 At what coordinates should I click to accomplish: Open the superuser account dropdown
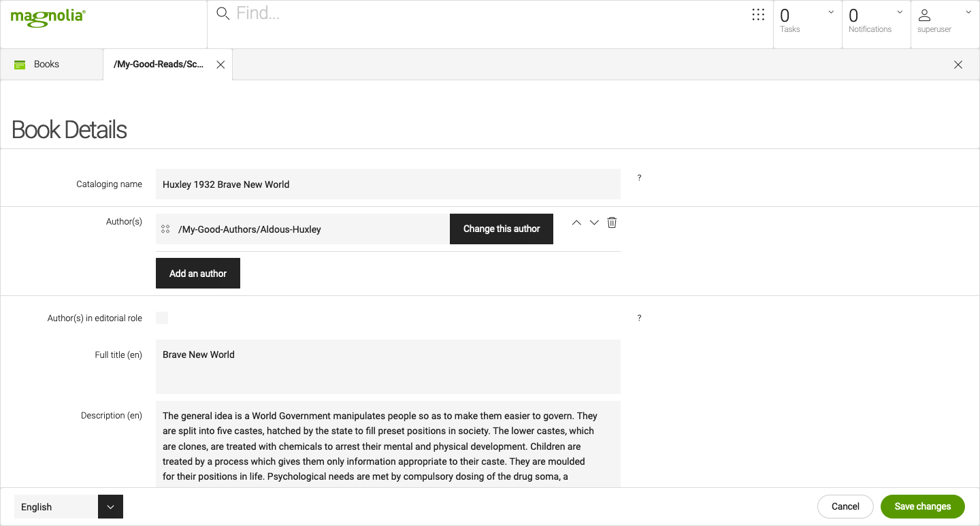click(968, 12)
